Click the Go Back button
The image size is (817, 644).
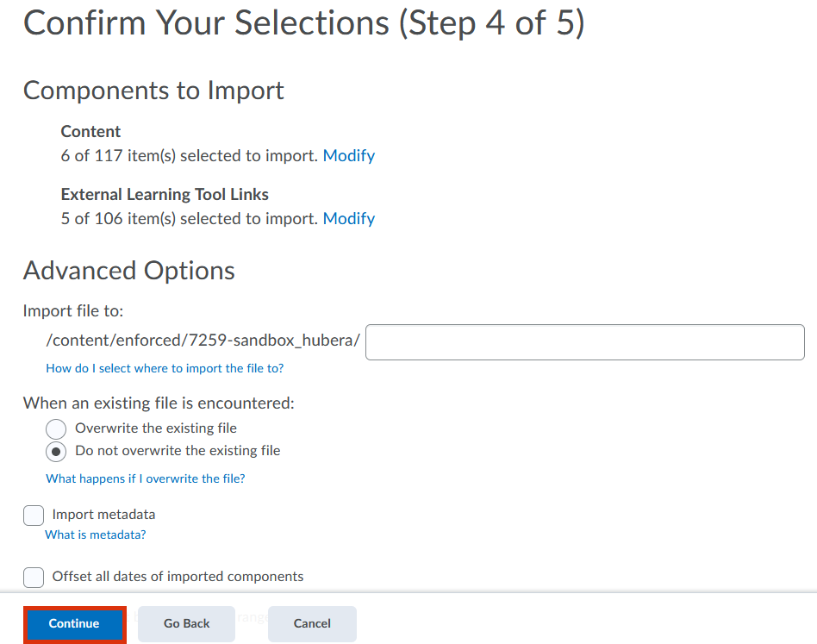click(186, 623)
